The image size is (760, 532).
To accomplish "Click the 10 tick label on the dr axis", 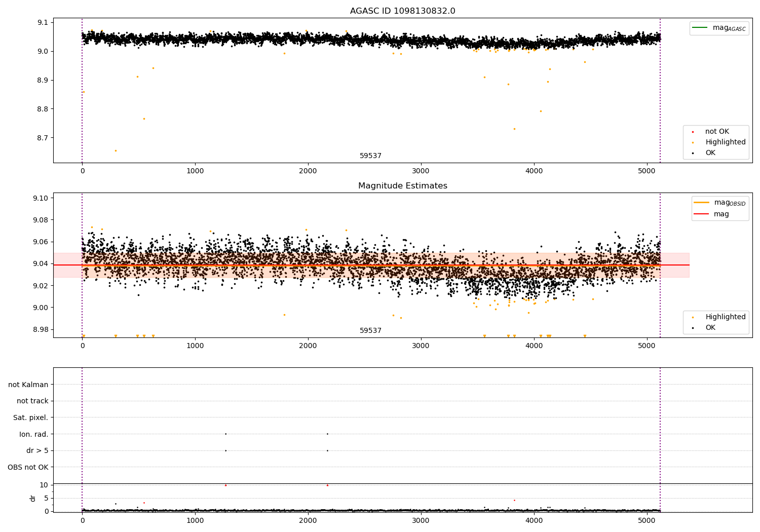I will 44,485.
